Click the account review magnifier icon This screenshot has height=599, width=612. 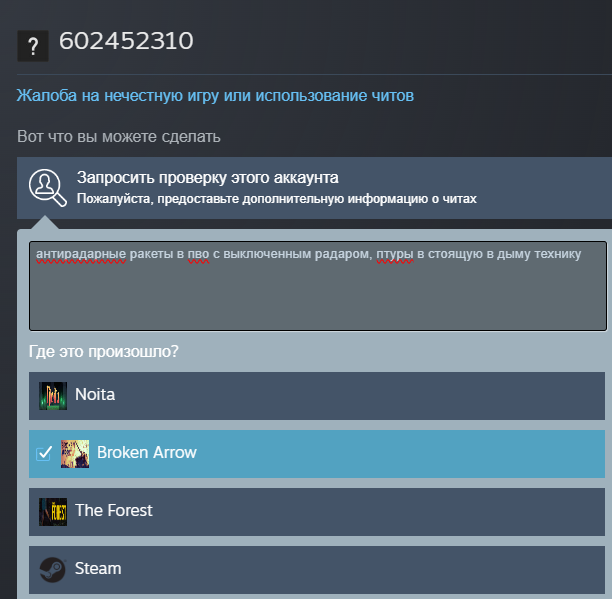48,188
